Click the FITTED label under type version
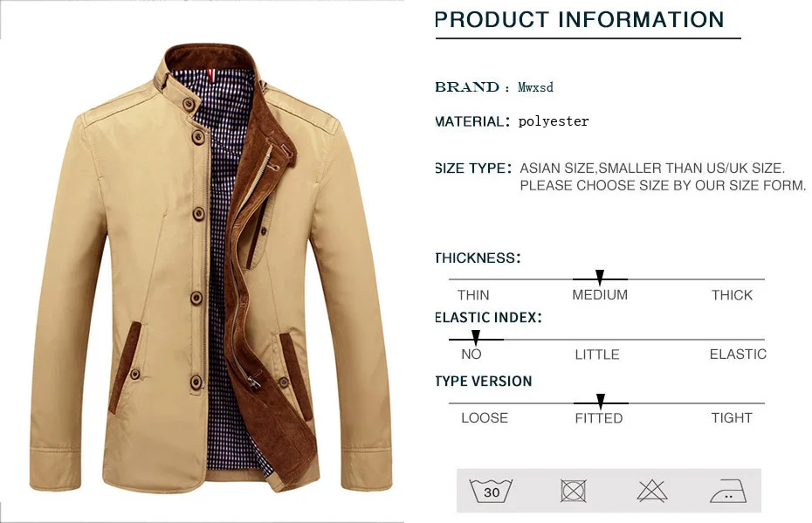This screenshot has height=523, width=812. (599, 418)
